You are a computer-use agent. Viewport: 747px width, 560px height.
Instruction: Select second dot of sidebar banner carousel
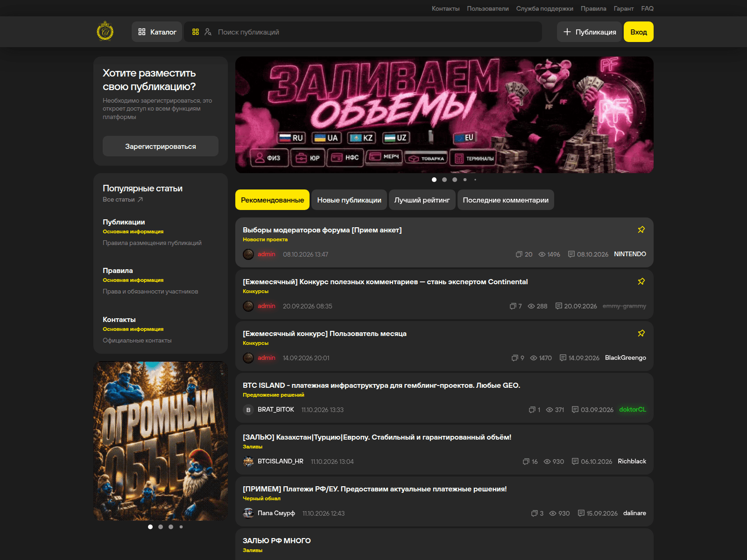pos(161,527)
